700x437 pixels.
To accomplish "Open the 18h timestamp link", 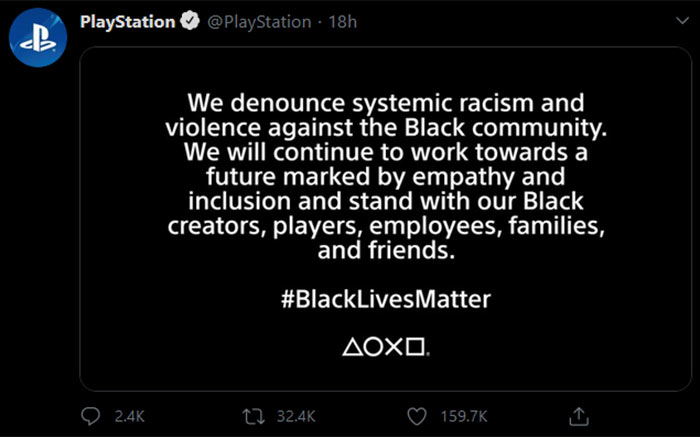I will [343, 22].
